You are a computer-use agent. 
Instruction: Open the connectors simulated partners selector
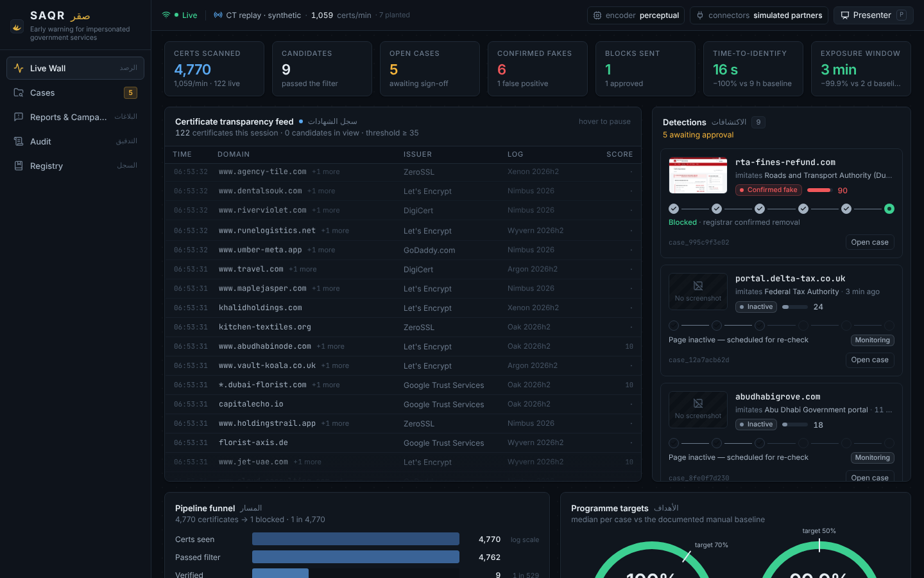(758, 15)
